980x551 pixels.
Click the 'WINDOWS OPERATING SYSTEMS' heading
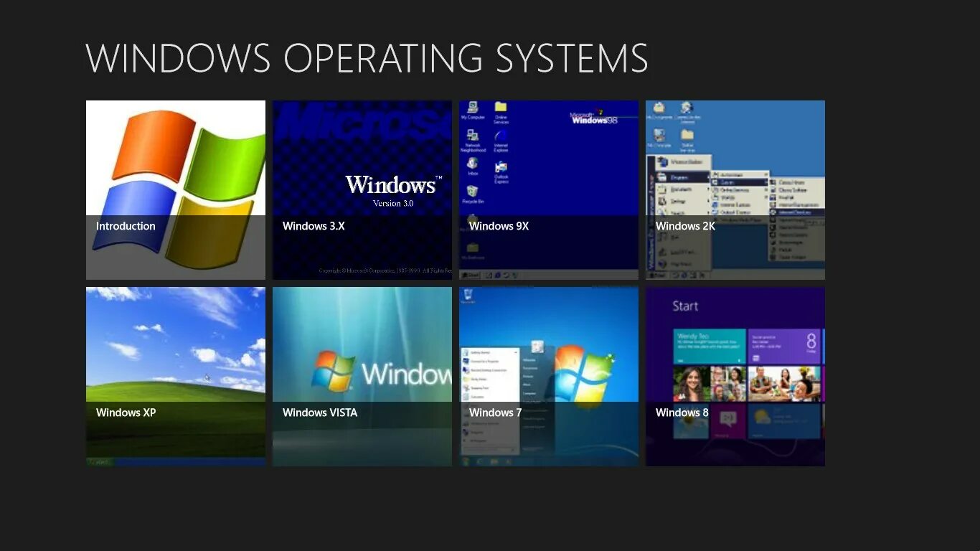pyautogui.click(x=367, y=58)
